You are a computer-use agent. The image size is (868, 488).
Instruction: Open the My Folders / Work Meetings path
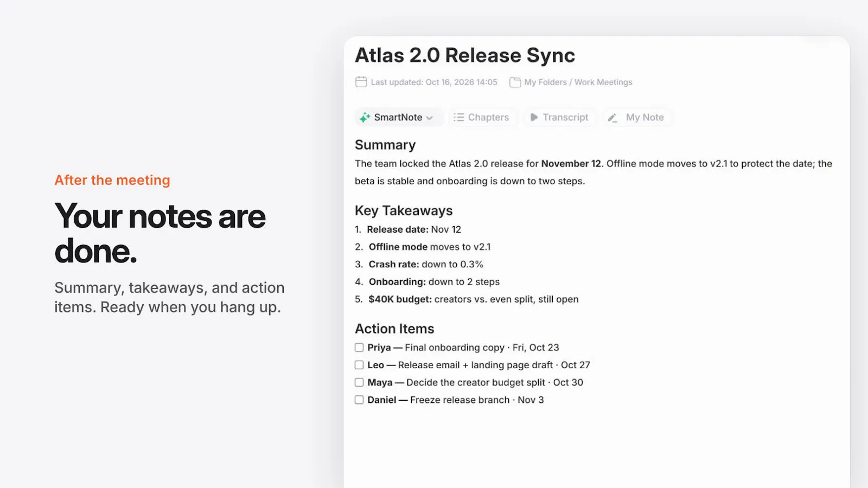click(578, 82)
